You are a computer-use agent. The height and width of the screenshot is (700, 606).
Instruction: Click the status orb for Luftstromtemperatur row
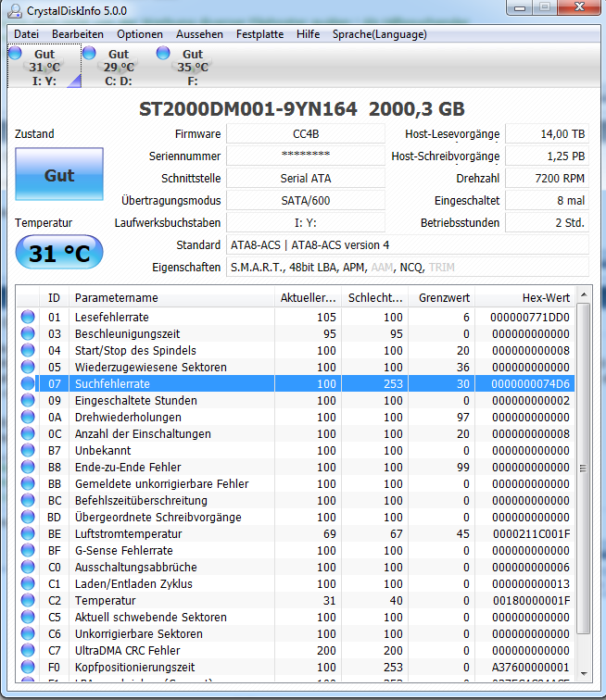(x=28, y=533)
